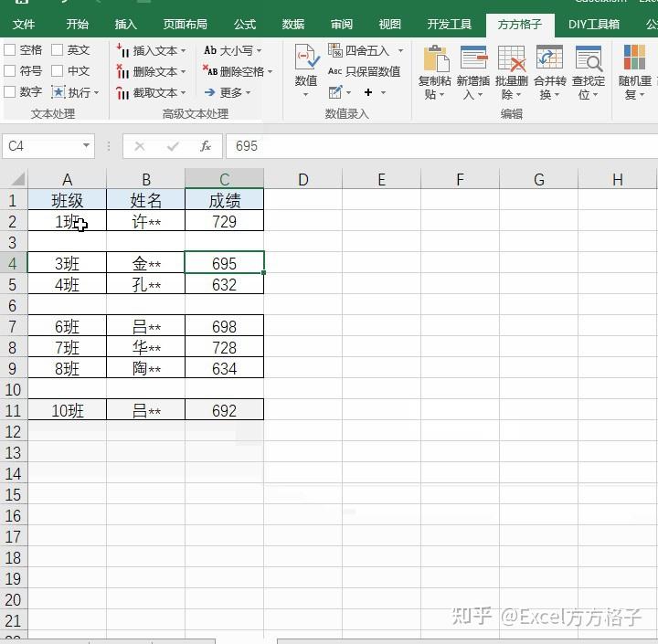Click the formula bar confirm checkmark icon
658x644 pixels.
click(x=173, y=146)
